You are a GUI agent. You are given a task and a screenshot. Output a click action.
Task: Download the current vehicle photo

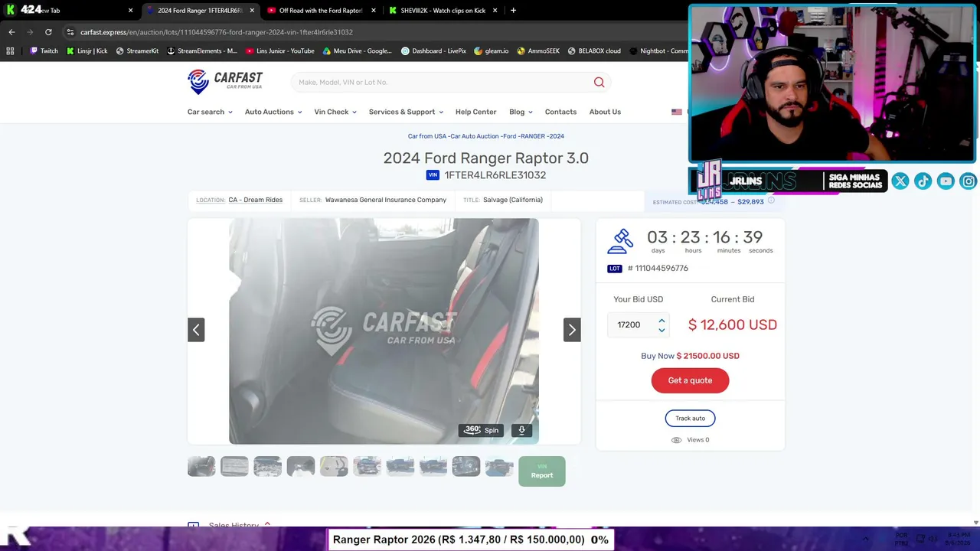pyautogui.click(x=522, y=430)
